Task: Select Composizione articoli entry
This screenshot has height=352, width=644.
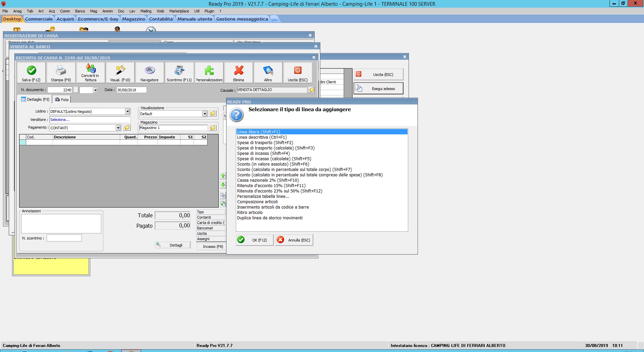Action: point(322,202)
